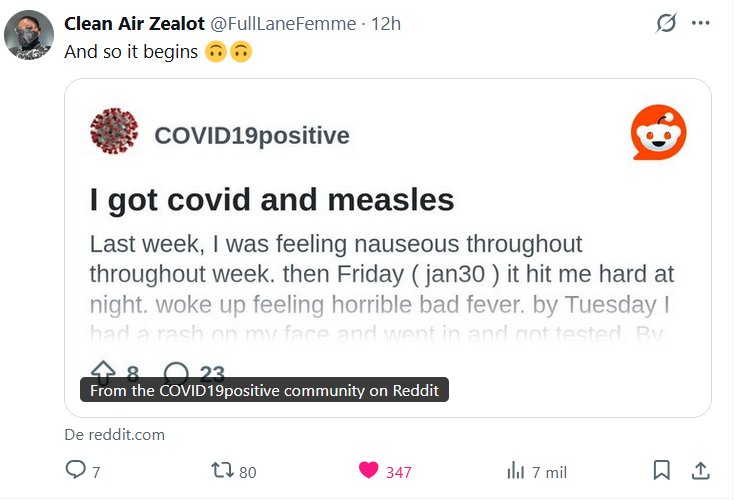
Task: Click the reply comment icon
Action: click(75, 470)
